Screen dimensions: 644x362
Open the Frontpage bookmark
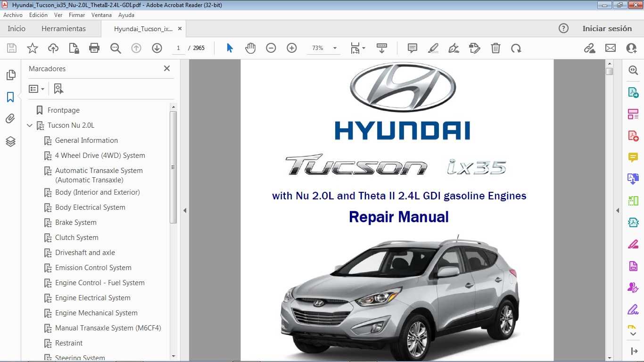click(64, 110)
